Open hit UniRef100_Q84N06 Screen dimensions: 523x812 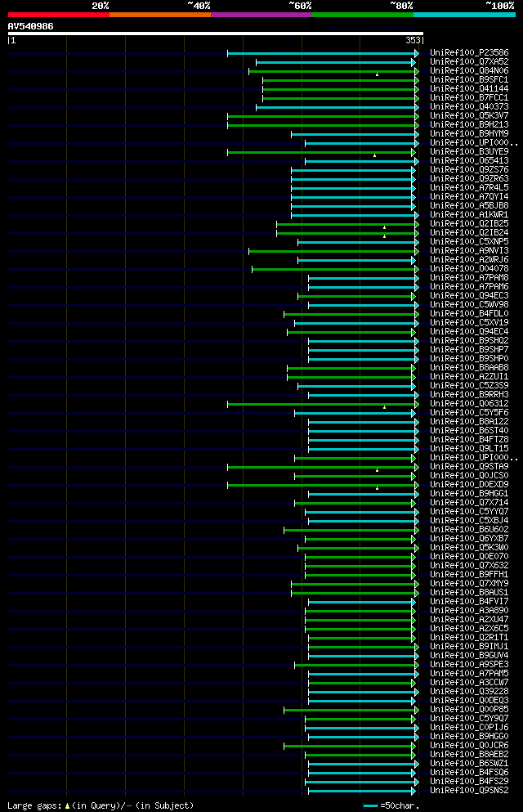(469, 71)
